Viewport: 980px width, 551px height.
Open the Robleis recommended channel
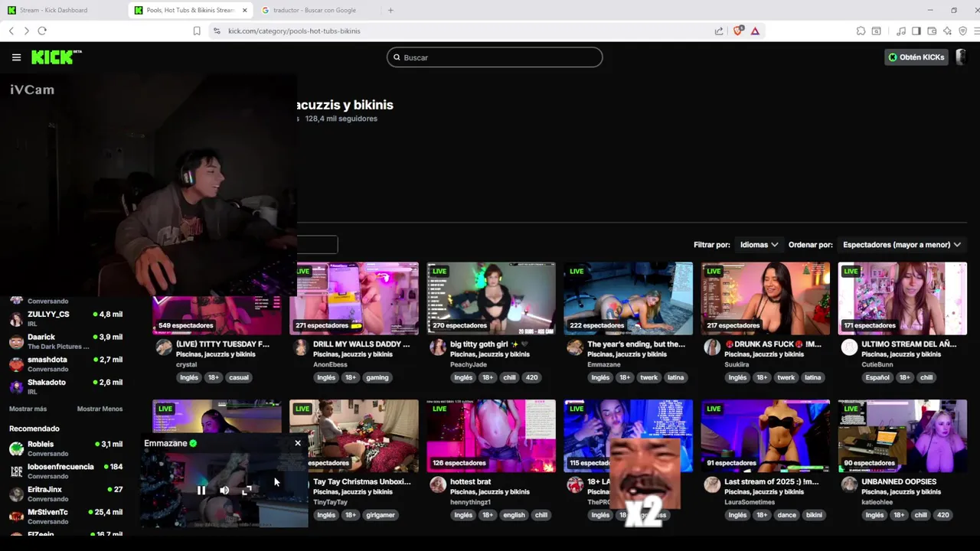[x=65, y=448]
